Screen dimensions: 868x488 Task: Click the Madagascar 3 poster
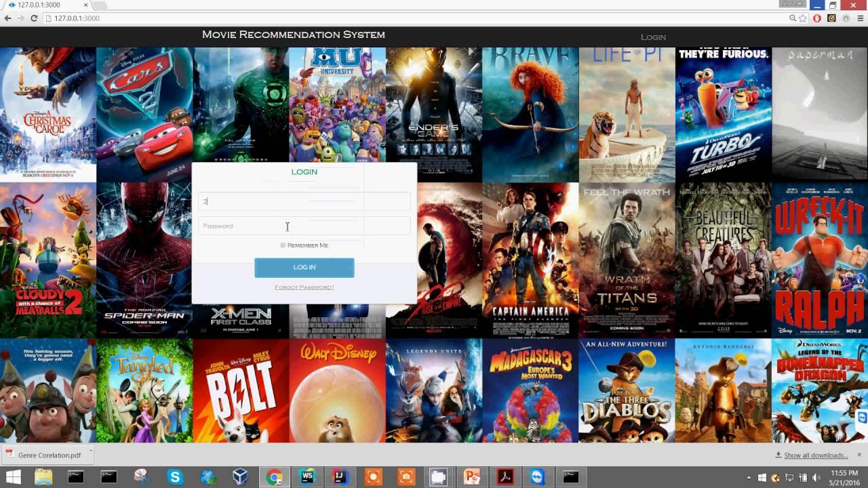[530, 391]
